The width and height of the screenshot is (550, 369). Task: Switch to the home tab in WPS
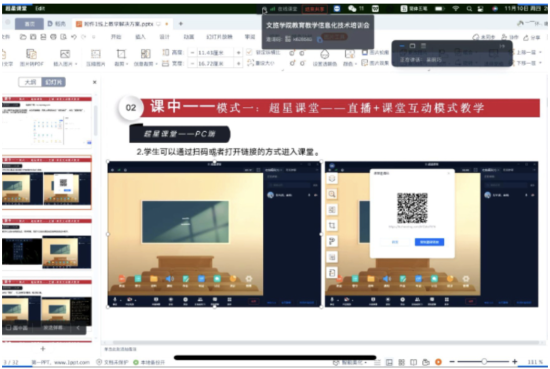[29, 24]
